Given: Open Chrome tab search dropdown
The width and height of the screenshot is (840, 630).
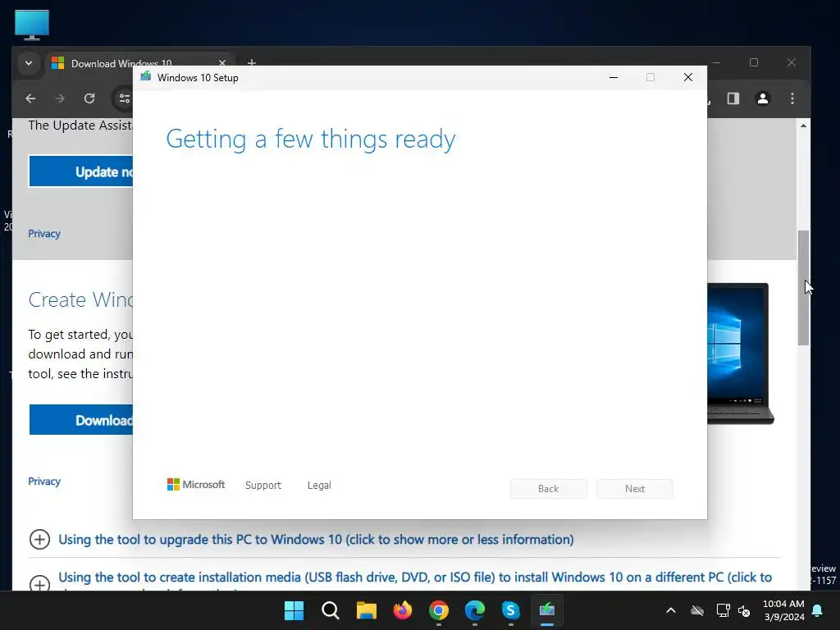Looking at the screenshot, I should 29,63.
